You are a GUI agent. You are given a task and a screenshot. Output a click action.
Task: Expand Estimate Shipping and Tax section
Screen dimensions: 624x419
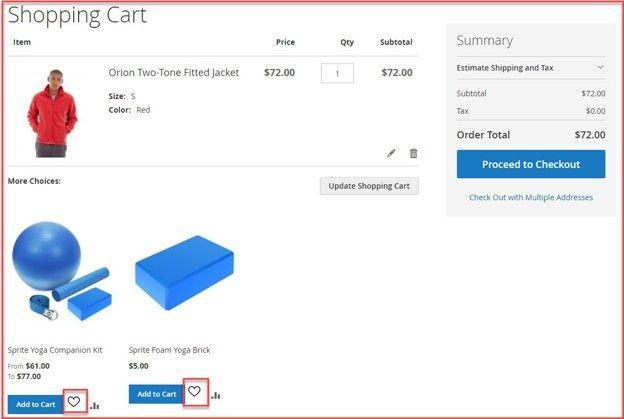(x=530, y=68)
